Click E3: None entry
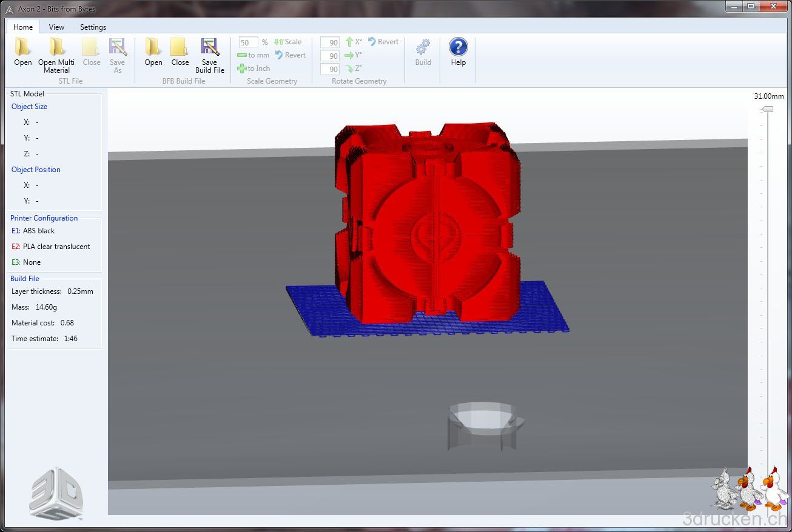792x532 pixels. click(26, 262)
